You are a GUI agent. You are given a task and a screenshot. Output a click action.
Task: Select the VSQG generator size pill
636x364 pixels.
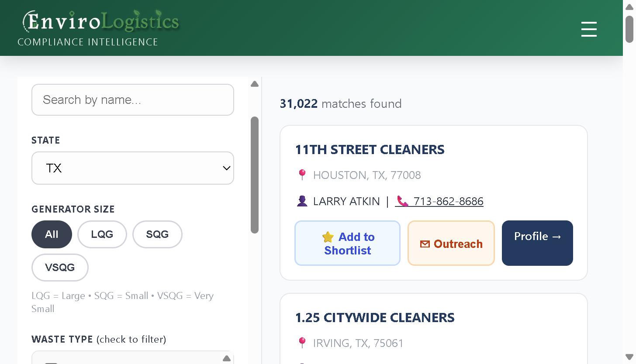tap(60, 268)
